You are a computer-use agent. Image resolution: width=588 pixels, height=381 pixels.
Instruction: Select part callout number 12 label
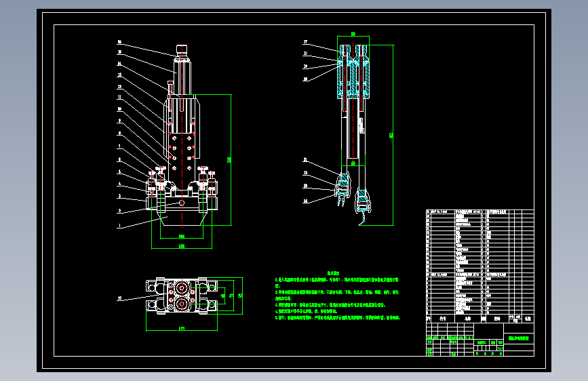(119, 87)
